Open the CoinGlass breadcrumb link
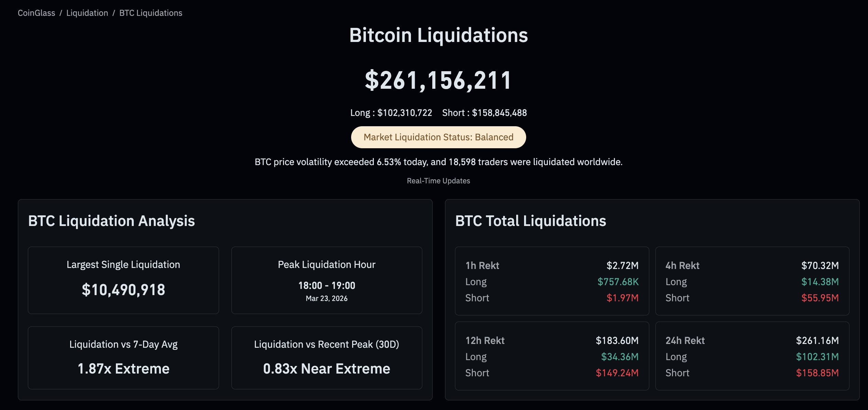Image resolution: width=868 pixels, height=410 pixels. click(x=36, y=13)
